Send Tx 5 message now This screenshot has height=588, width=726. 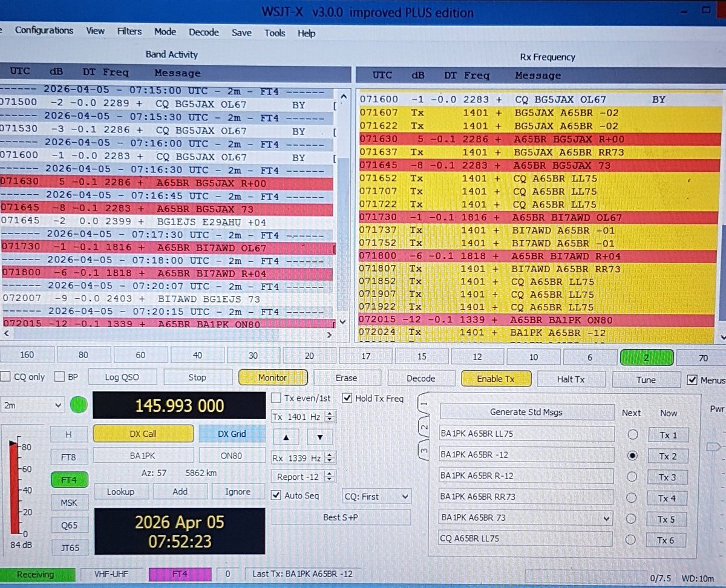[x=667, y=519]
